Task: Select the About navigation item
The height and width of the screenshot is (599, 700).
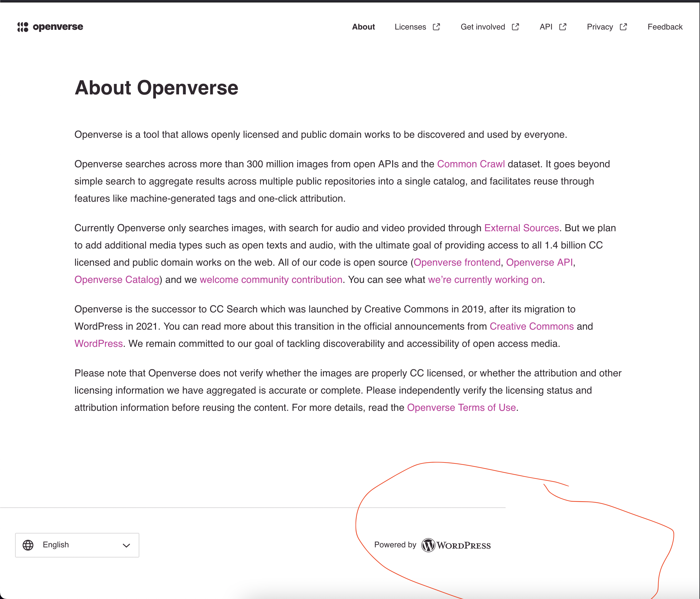Action: click(x=363, y=27)
